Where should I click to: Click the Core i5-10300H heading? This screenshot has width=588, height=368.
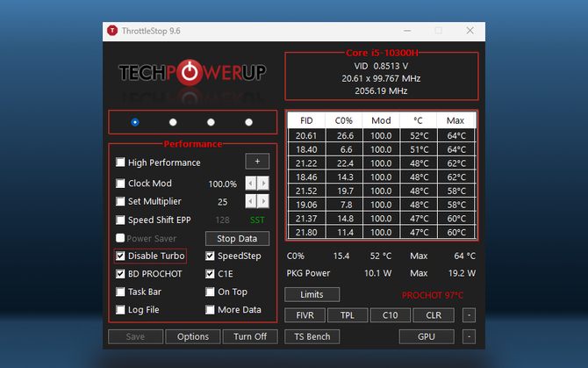(x=382, y=53)
